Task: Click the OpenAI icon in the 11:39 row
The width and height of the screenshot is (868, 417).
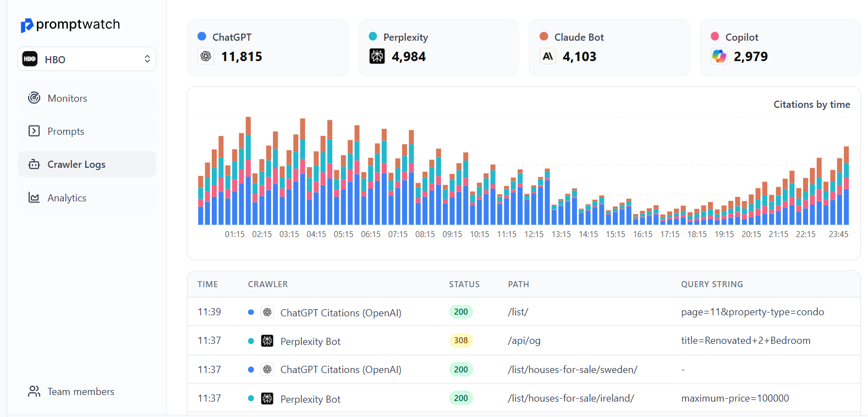Action: (267, 312)
